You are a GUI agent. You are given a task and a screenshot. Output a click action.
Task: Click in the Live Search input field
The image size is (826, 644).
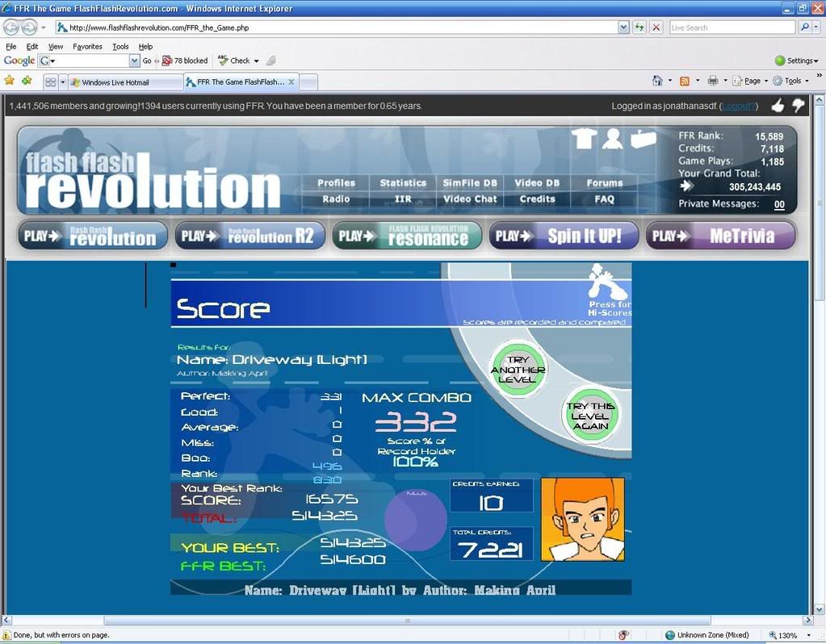pyautogui.click(x=732, y=27)
